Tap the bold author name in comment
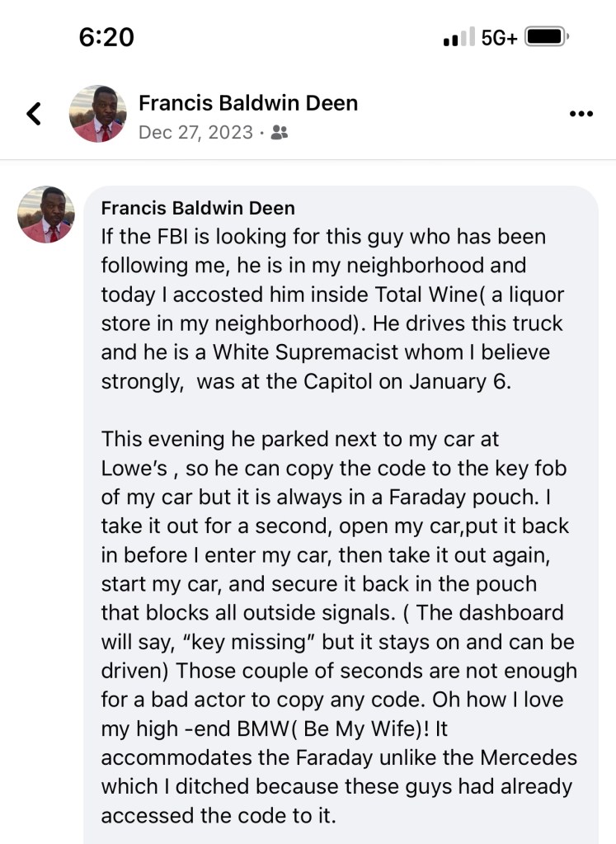 pos(198,208)
